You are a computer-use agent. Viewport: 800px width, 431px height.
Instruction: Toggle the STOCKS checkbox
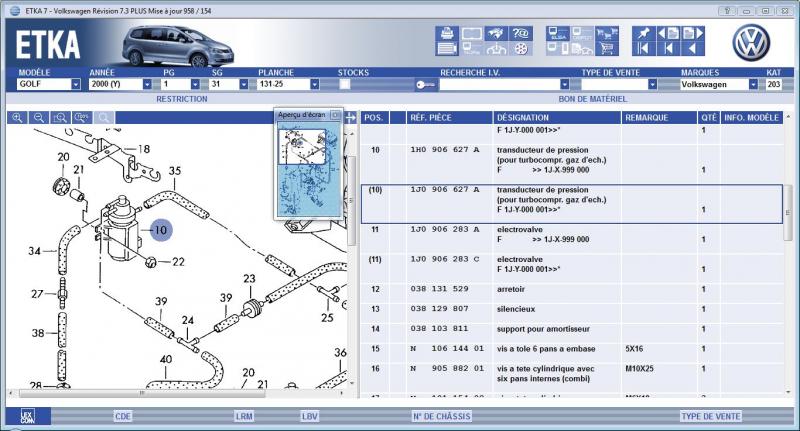(x=345, y=85)
